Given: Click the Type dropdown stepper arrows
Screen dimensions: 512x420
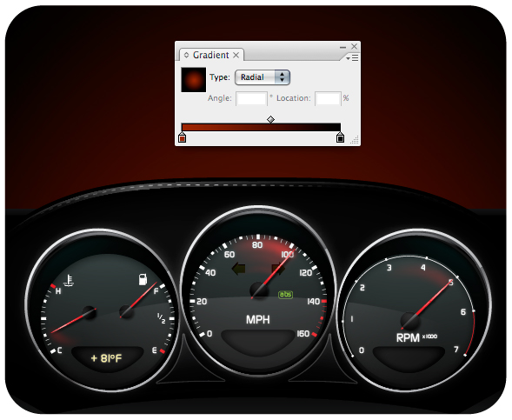Looking at the screenshot, I should point(283,77).
